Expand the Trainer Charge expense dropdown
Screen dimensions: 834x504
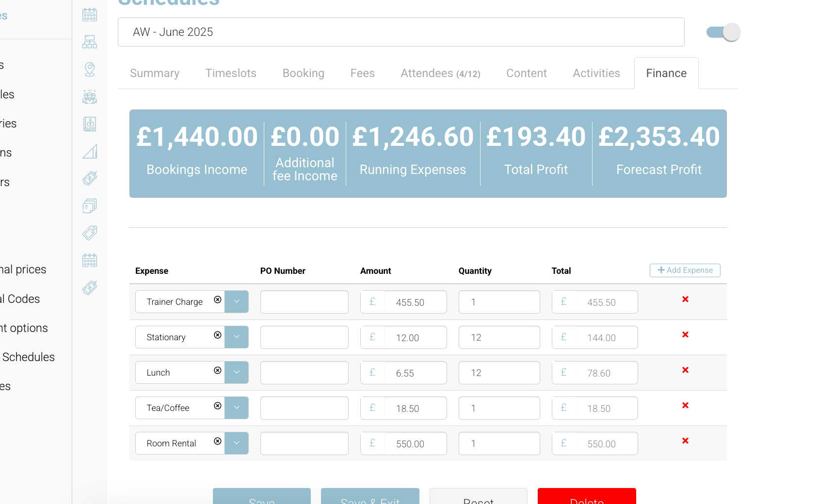coord(237,302)
